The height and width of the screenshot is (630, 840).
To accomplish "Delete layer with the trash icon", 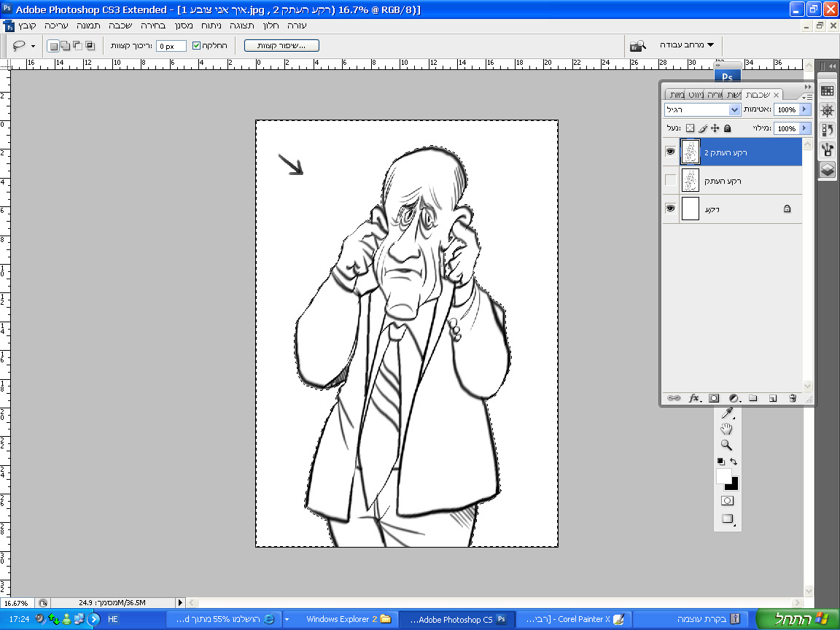I will [793, 398].
